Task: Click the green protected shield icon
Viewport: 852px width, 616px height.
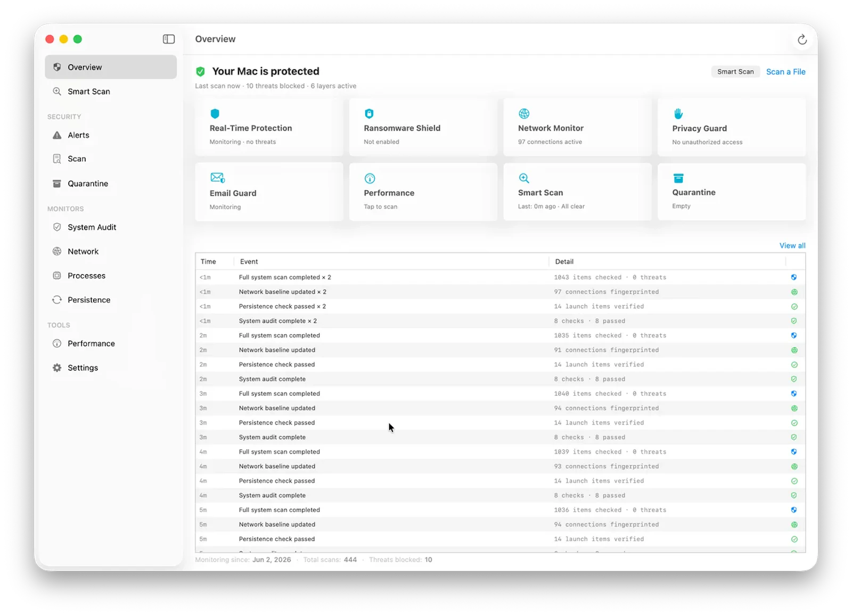Action: coord(201,71)
